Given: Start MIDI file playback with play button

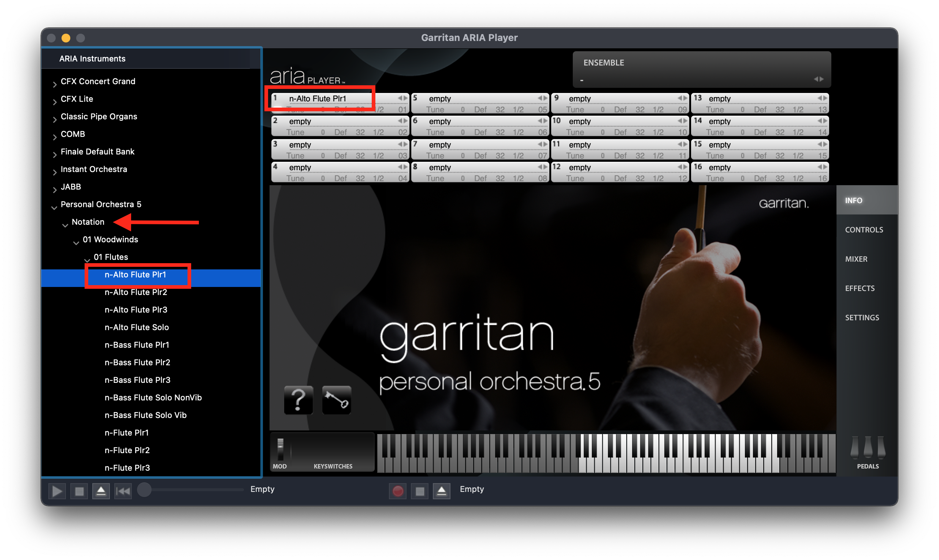Looking at the screenshot, I should pyautogui.click(x=57, y=491).
